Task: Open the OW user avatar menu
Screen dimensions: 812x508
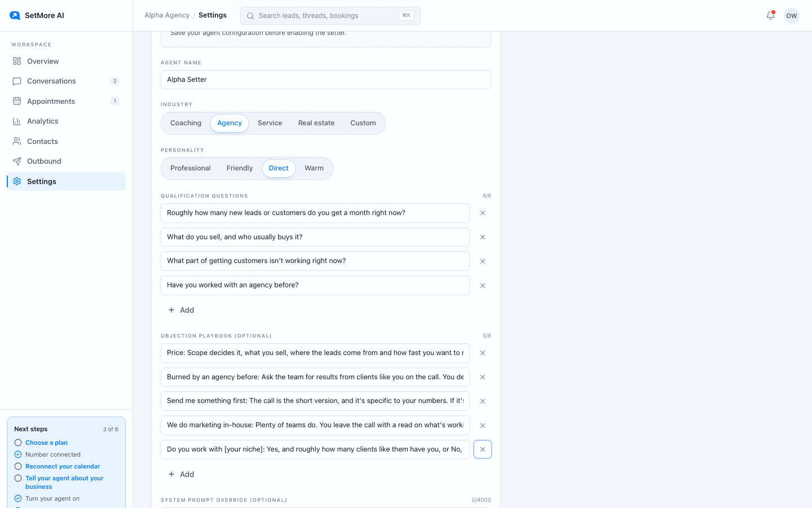Action: tap(792, 16)
